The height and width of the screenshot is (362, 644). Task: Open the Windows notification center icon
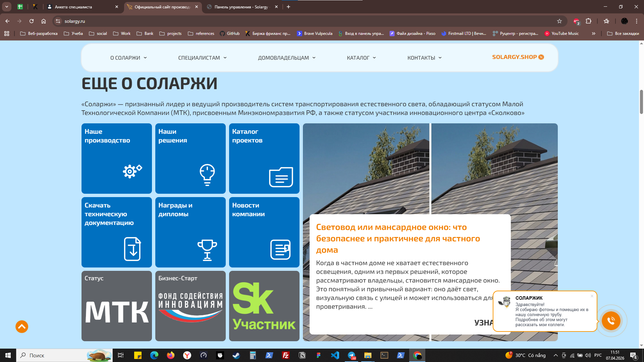click(634, 355)
